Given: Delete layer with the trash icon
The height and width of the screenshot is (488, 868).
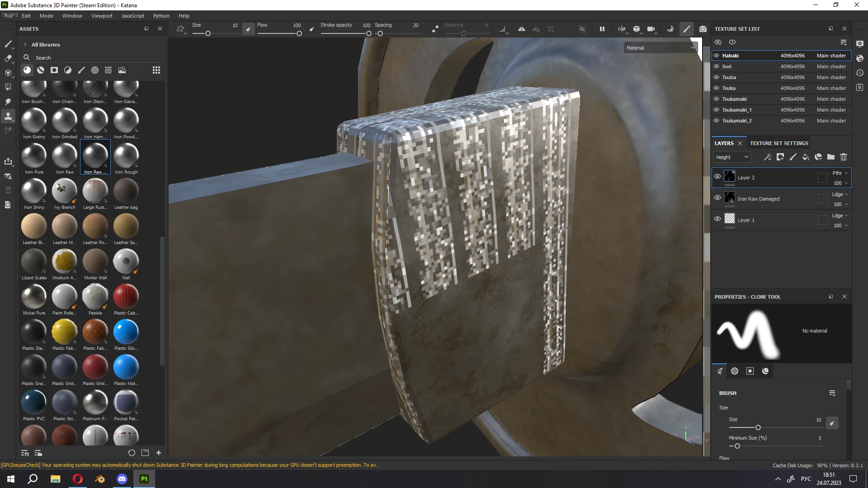Looking at the screenshot, I should (844, 157).
